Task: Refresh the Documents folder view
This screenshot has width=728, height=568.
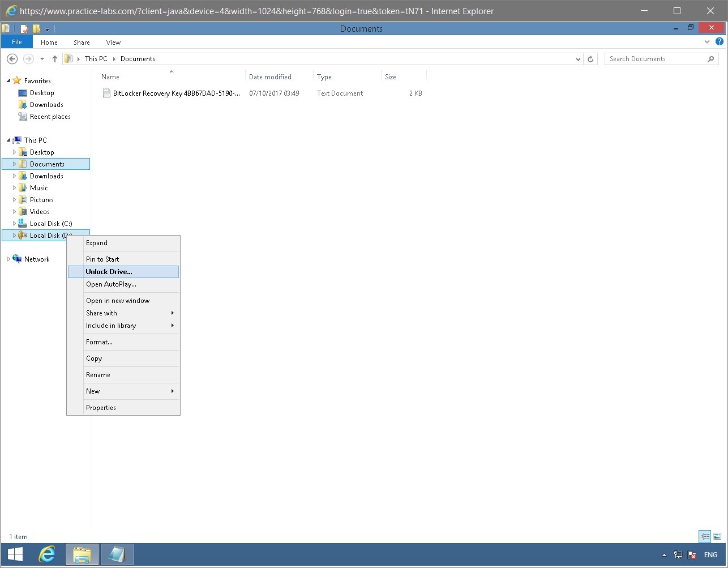Action: [x=590, y=58]
